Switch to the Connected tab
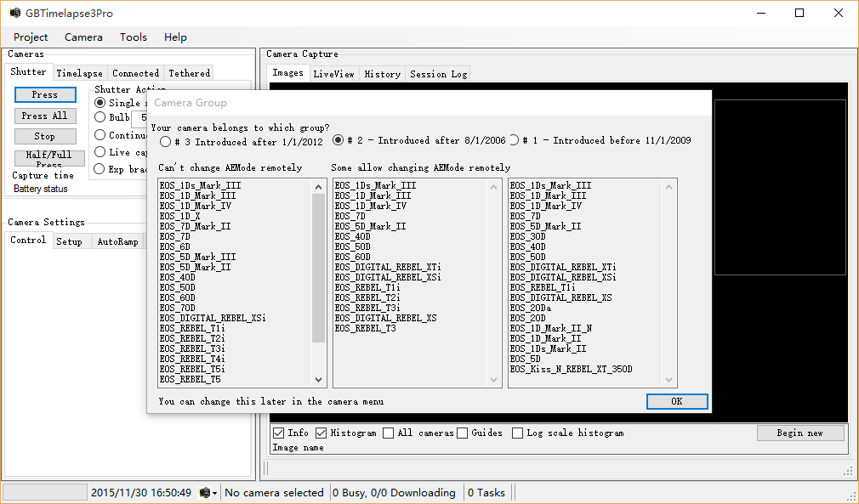859x504 pixels. click(x=135, y=73)
